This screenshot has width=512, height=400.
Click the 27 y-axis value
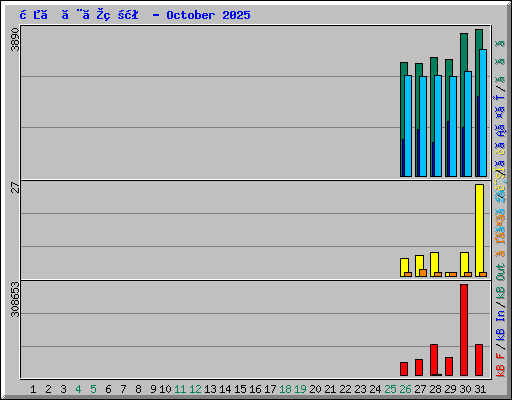click(15, 188)
